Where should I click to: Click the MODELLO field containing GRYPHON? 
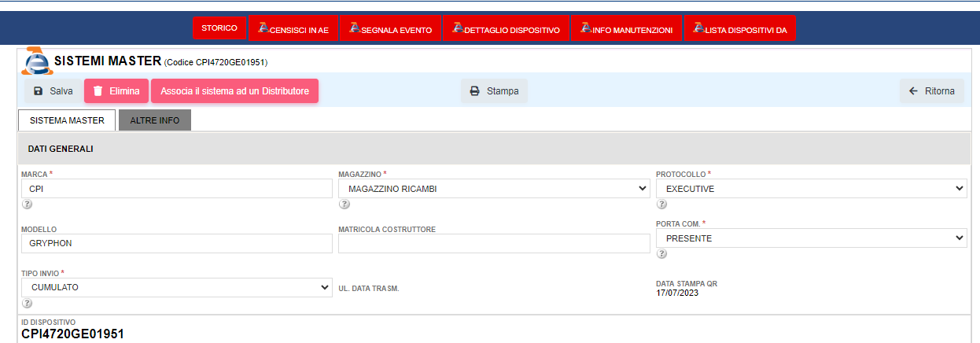click(177, 244)
